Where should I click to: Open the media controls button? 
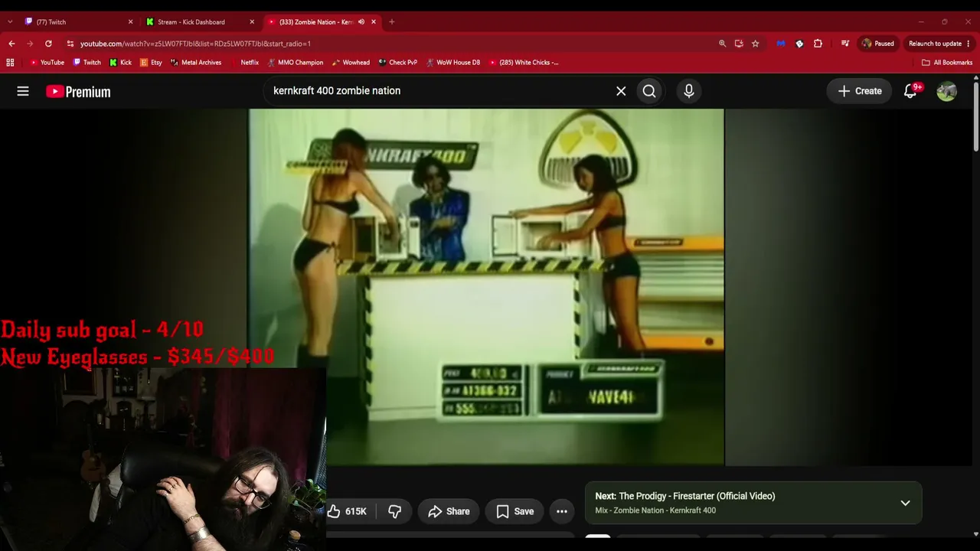tap(845, 44)
